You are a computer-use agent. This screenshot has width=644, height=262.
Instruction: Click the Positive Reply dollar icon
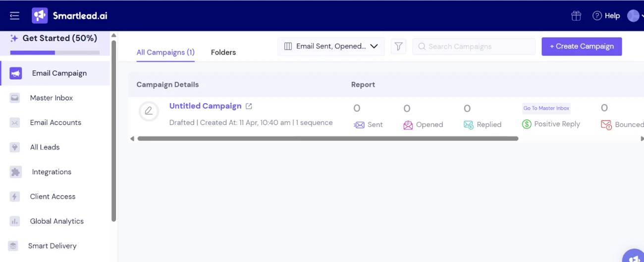pyautogui.click(x=527, y=124)
